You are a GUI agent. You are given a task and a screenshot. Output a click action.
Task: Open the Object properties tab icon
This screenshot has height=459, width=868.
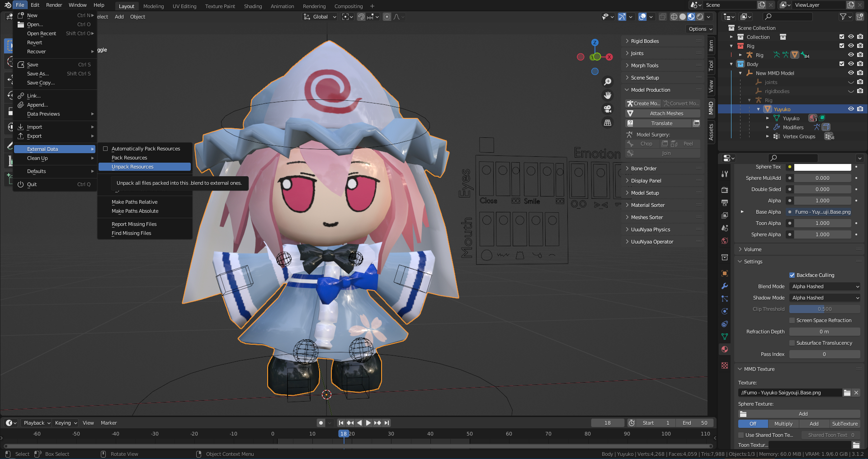click(725, 273)
